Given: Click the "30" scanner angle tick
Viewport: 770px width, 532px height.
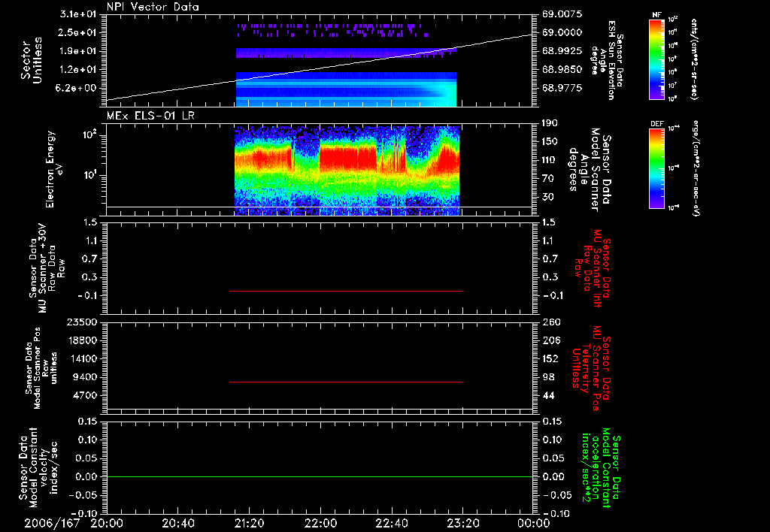Looking at the screenshot, I should click(547, 197).
